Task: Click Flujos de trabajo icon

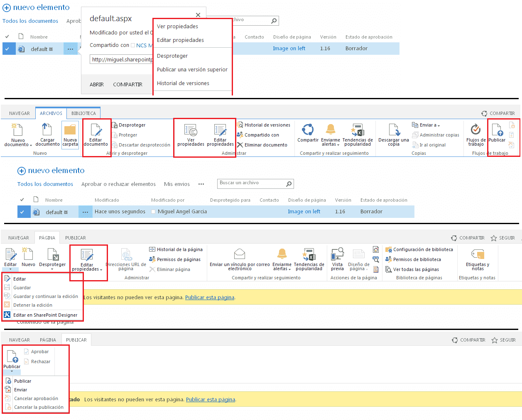Action: click(475, 130)
